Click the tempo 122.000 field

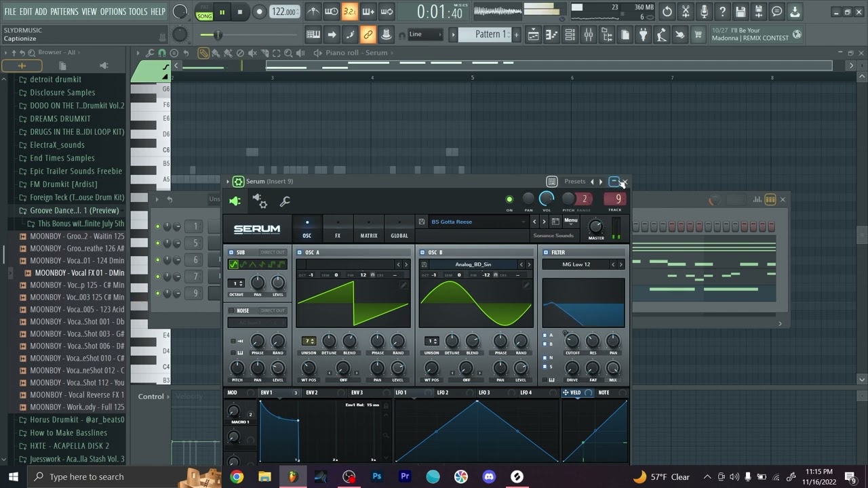284,12
